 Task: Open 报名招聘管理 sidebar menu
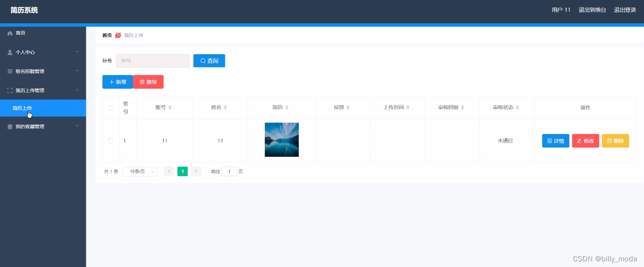43,71
